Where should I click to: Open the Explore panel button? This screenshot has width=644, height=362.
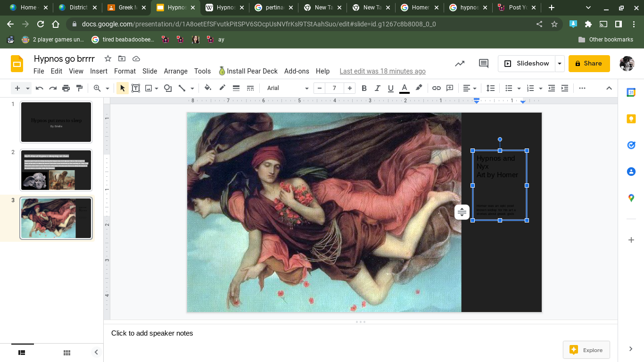click(x=586, y=350)
